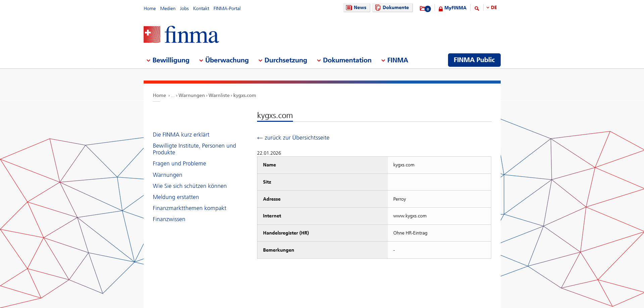644x308 pixels.
Task: Click the Bemerkungen label
Action: pyautogui.click(x=279, y=250)
